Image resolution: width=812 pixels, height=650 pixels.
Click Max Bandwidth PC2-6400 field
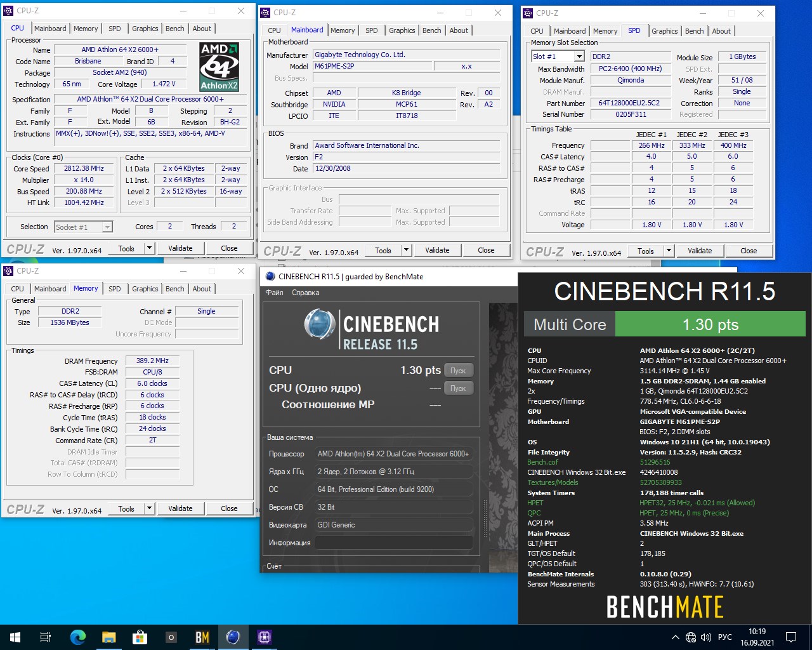pyautogui.click(x=630, y=69)
